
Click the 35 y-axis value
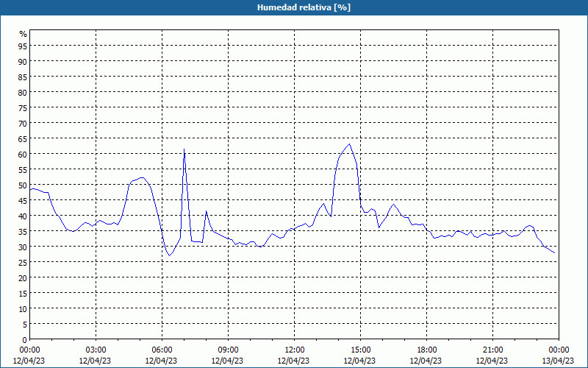click(23, 231)
